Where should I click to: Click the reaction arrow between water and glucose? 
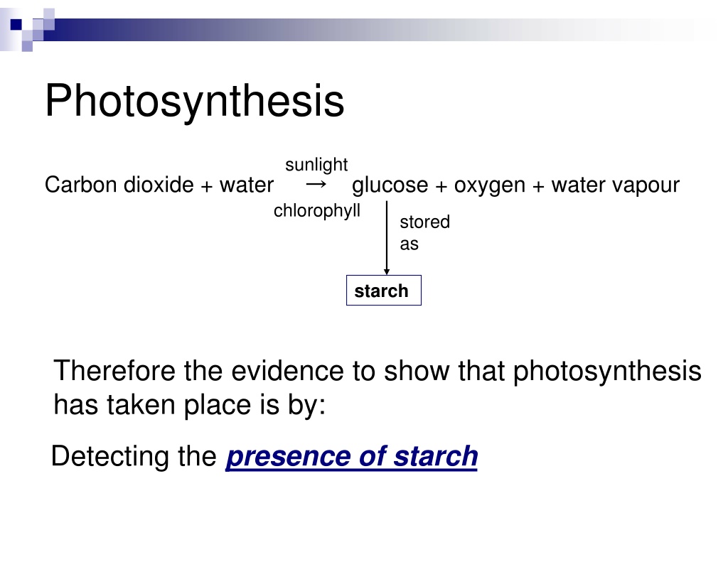click(316, 185)
